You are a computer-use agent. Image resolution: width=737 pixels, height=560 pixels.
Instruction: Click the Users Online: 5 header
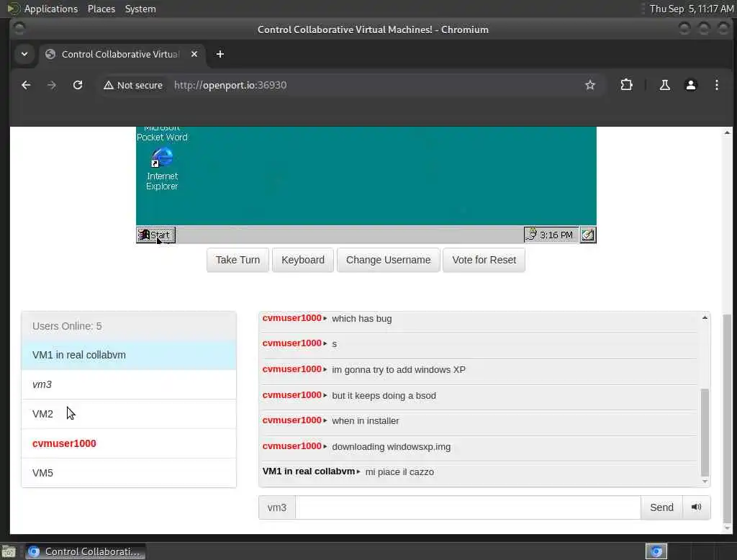pyautogui.click(x=129, y=326)
